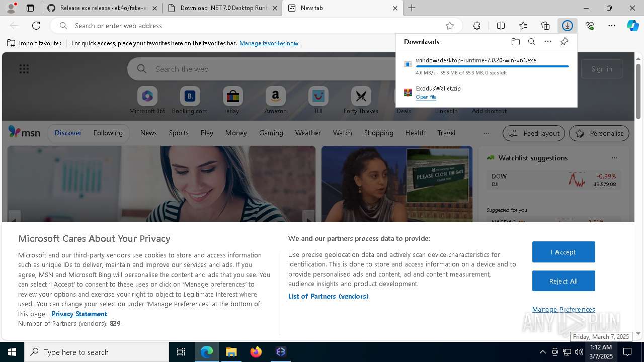Open the downloads folder icon
The image size is (644, 362).
click(x=515, y=42)
